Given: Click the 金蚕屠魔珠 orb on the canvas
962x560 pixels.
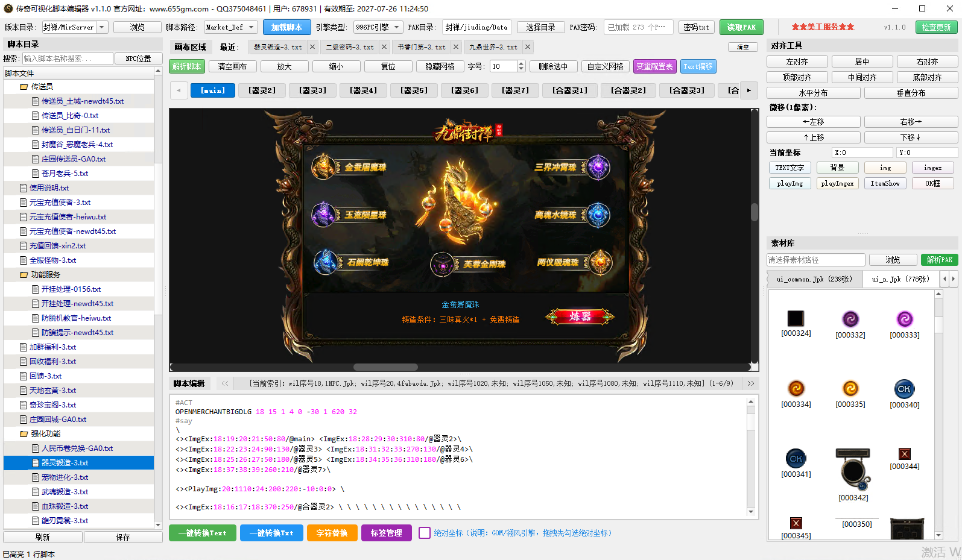Looking at the screenshot, I should point(325,167).
